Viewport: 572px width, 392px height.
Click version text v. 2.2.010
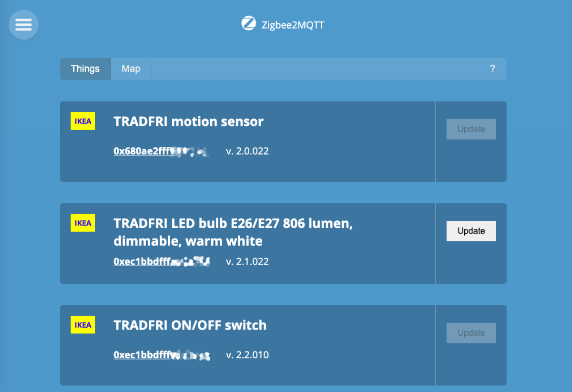[x=247, y=355]
